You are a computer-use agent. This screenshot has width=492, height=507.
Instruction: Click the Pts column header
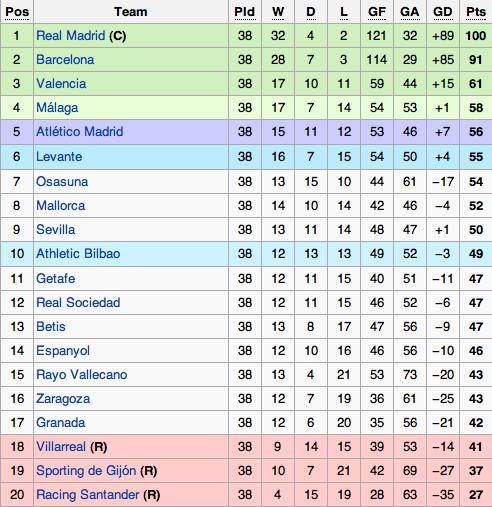(476, 12)
